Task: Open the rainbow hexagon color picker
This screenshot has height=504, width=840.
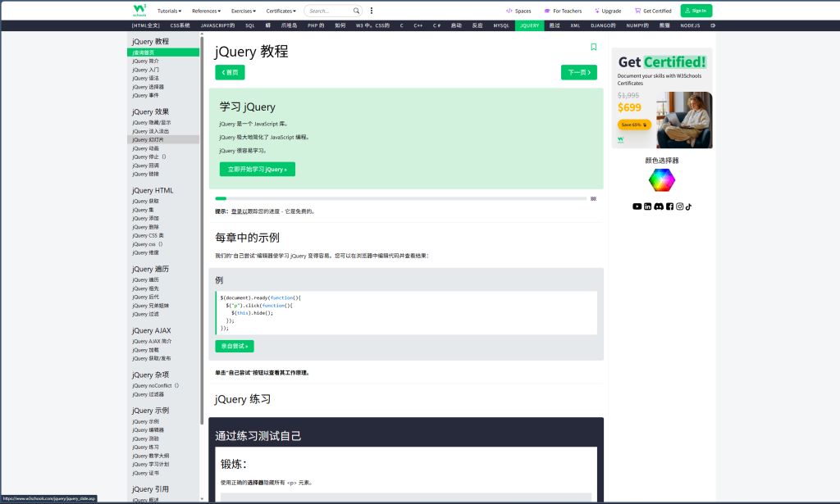Action: [661, 180]
